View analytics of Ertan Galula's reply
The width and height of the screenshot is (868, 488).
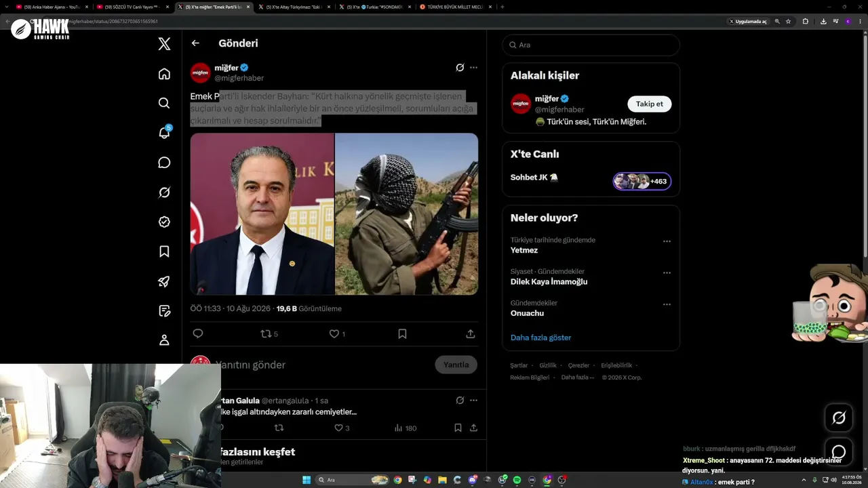coord(406,428)
